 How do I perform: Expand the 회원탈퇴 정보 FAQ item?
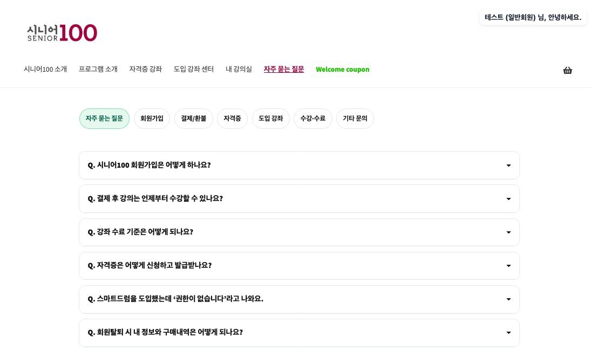299,333
